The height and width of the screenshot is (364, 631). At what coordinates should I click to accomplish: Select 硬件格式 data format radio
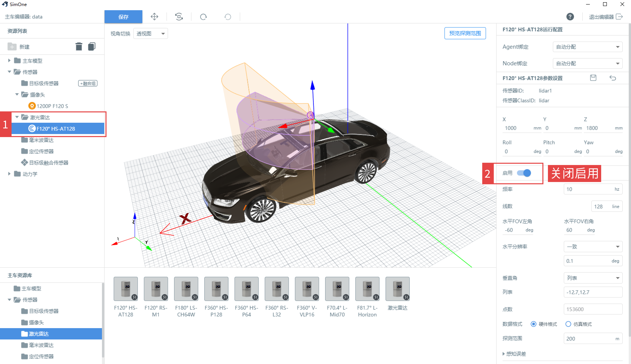533,324
